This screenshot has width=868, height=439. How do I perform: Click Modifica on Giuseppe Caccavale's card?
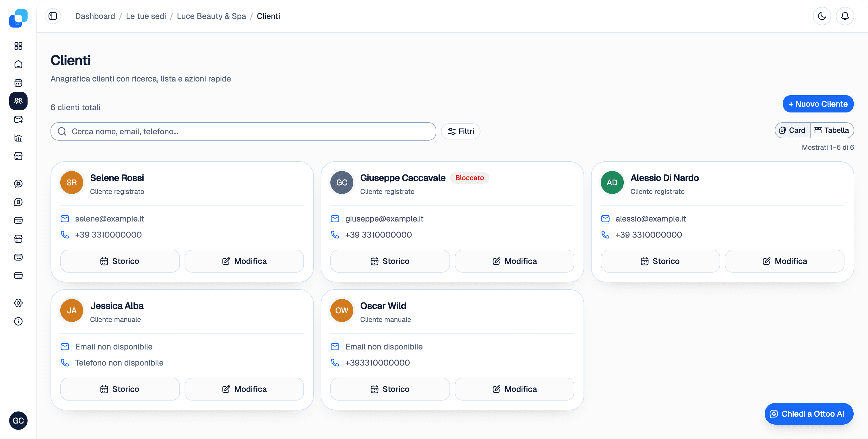[514, 261]
